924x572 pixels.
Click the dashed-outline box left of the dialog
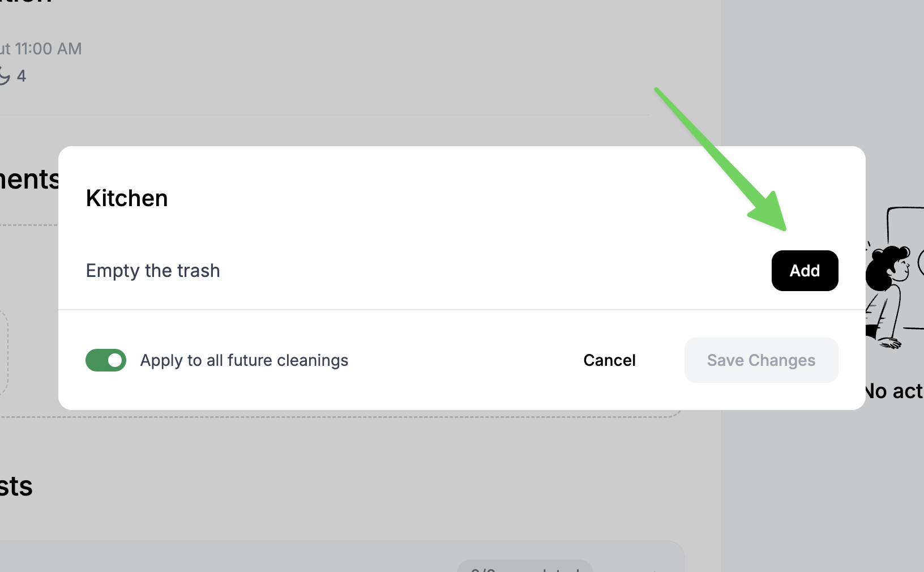pyautogui.click(x=3, y=351)
